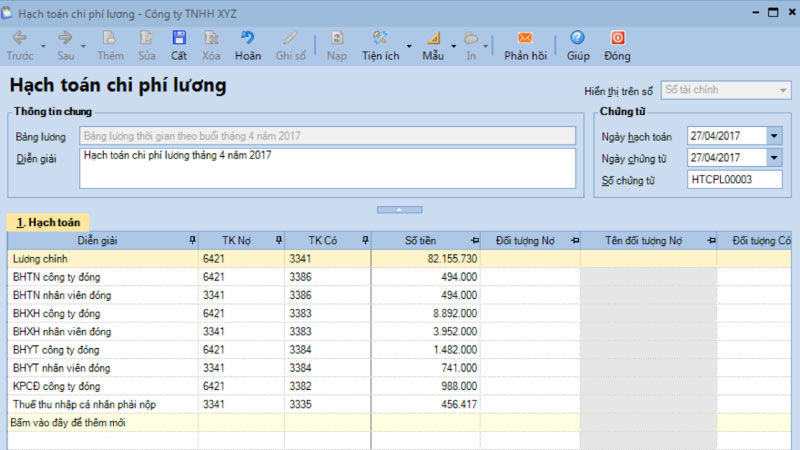Click the amount 456.417

pyautogui.click(x=459, y=405)
